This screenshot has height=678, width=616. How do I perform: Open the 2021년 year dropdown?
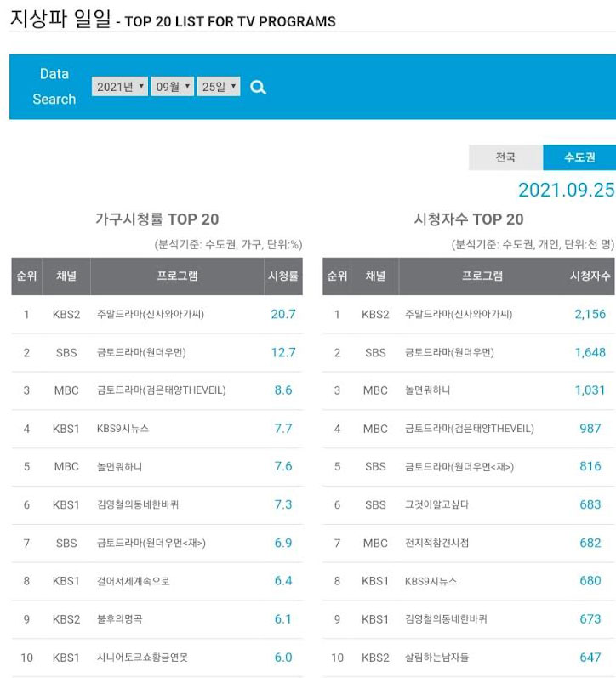pos(120,87)
